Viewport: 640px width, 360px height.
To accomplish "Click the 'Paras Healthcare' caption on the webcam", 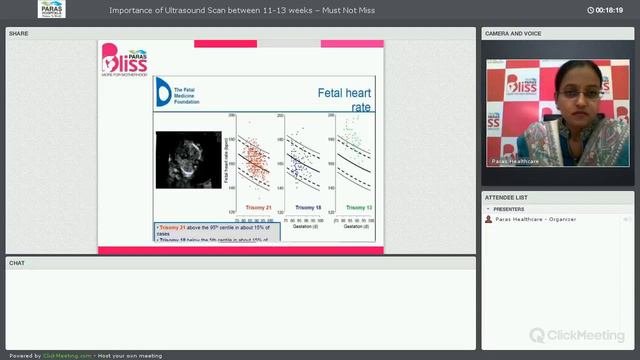I will pos(515,161).
